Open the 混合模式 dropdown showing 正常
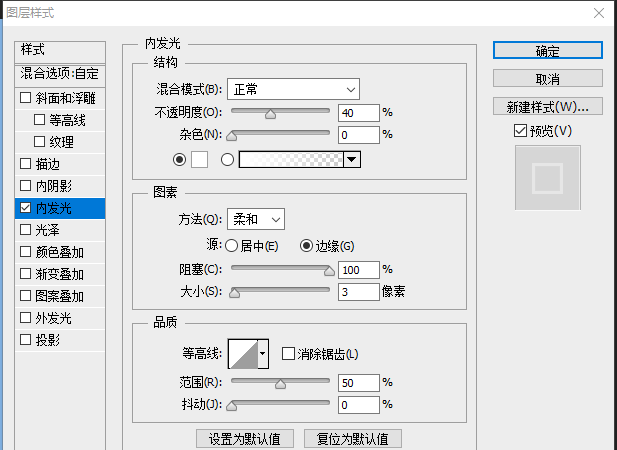Viewport: 617px width, 450px height. click(x=293, y=90)
